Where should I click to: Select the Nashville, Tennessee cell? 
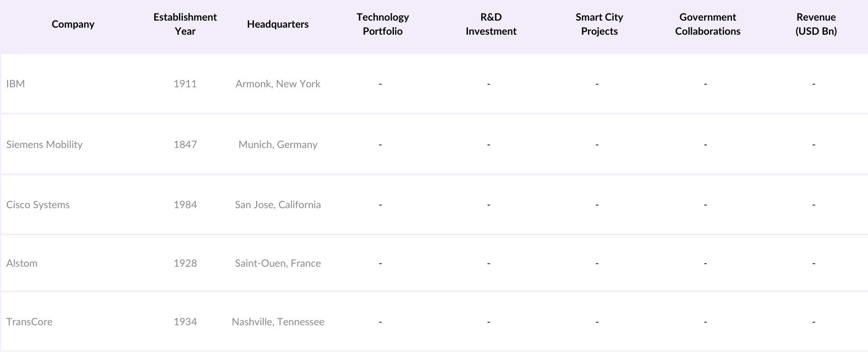point(278,322)
